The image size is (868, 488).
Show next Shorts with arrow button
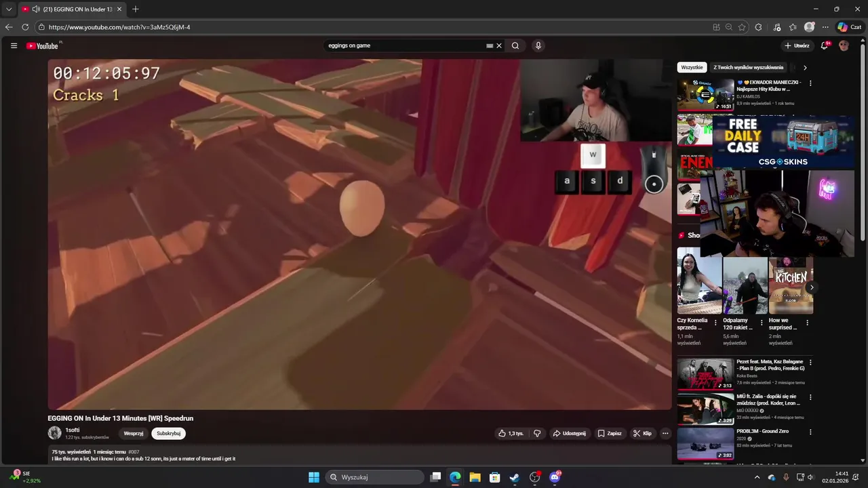811,287
